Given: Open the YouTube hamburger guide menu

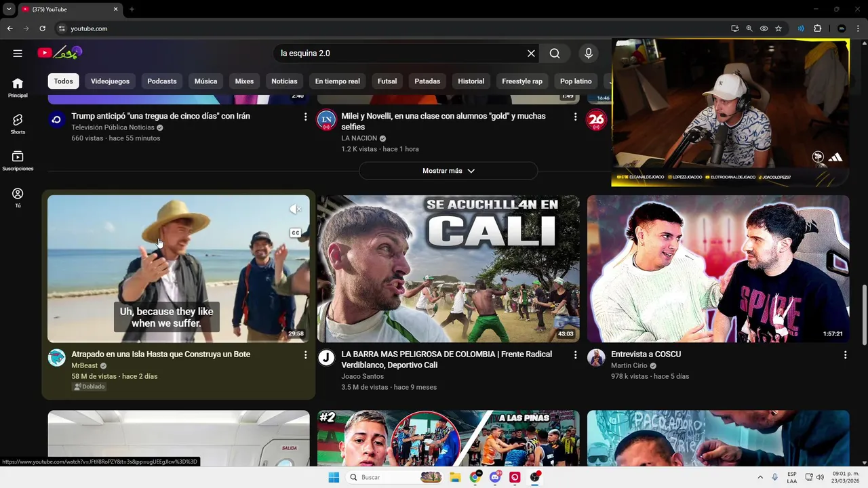Looking at the screenshot, I should tap(18, 53).
